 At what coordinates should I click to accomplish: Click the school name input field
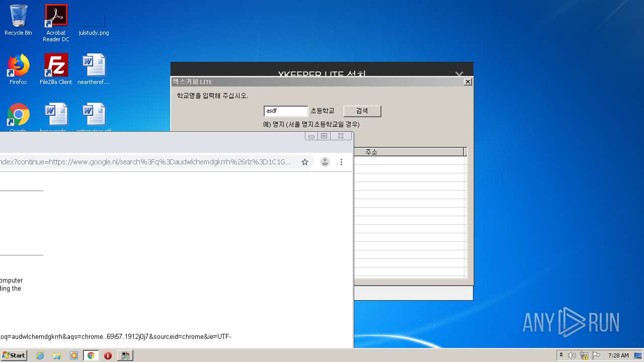point(285,111)
